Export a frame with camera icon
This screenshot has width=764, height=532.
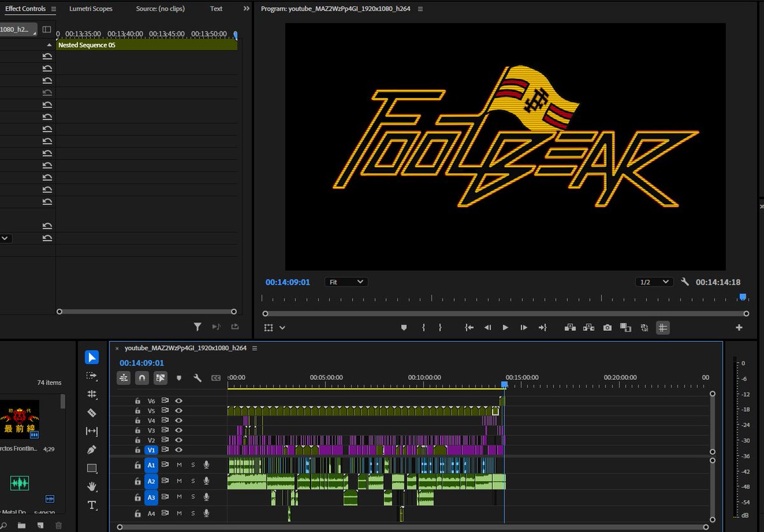[x=607, y=328]
